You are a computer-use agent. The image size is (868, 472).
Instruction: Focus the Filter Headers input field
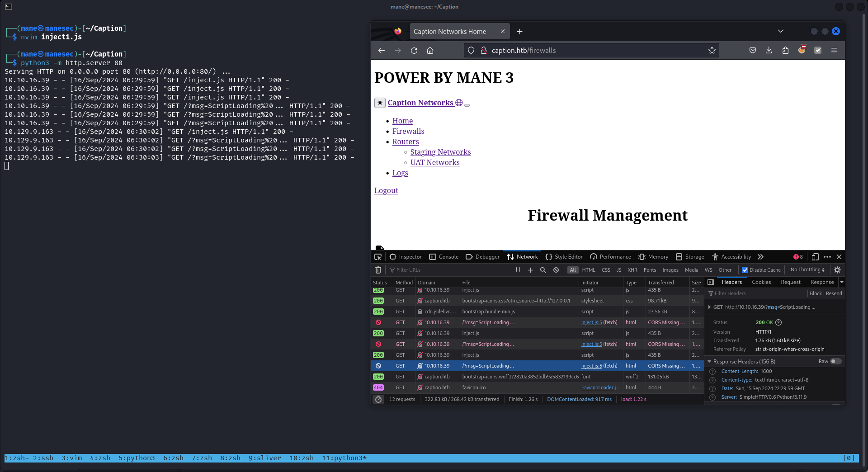(x=757, y=293)
